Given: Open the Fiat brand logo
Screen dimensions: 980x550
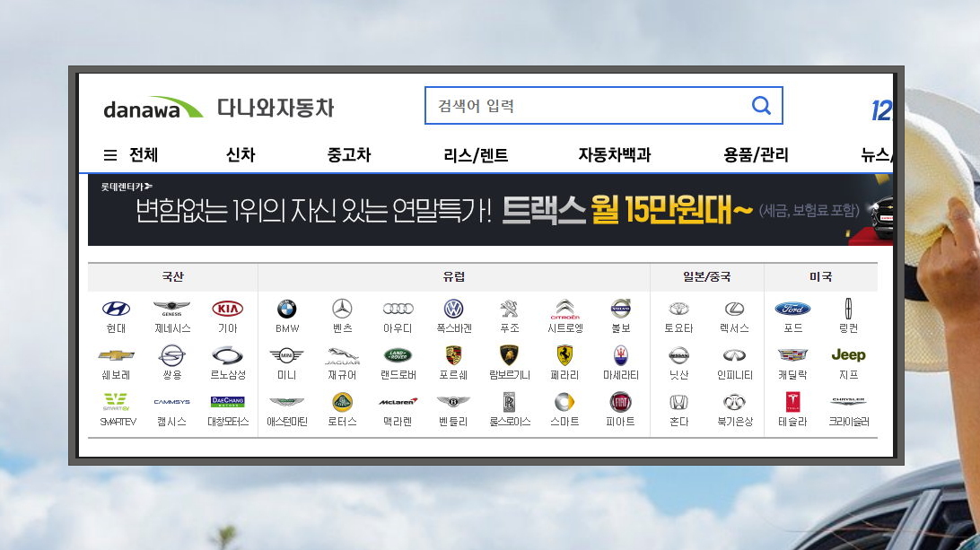Looking at the screenshot, I should tap(621, 402).
